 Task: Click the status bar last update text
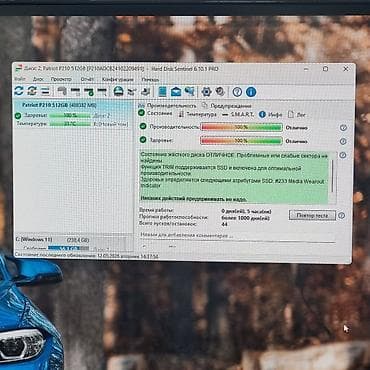(x=86, y=256)
